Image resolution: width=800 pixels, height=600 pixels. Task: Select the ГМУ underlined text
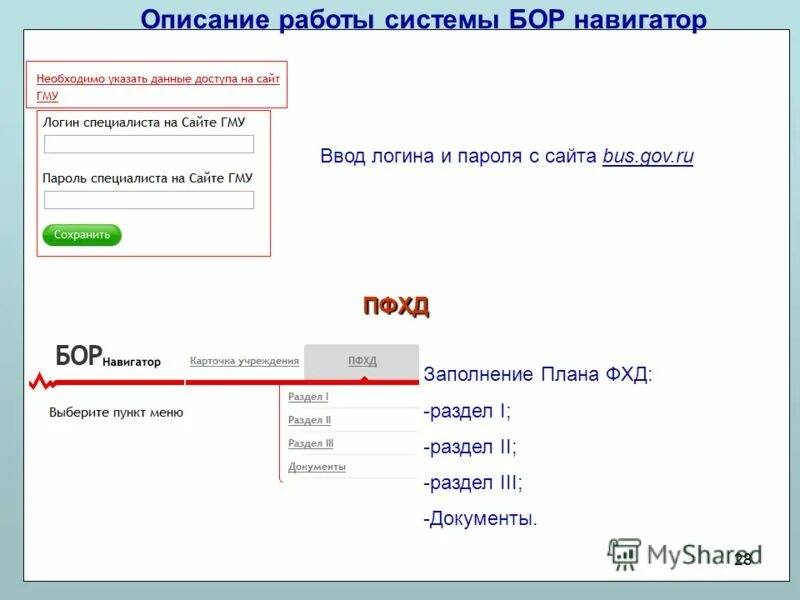[x=49, y=94]
